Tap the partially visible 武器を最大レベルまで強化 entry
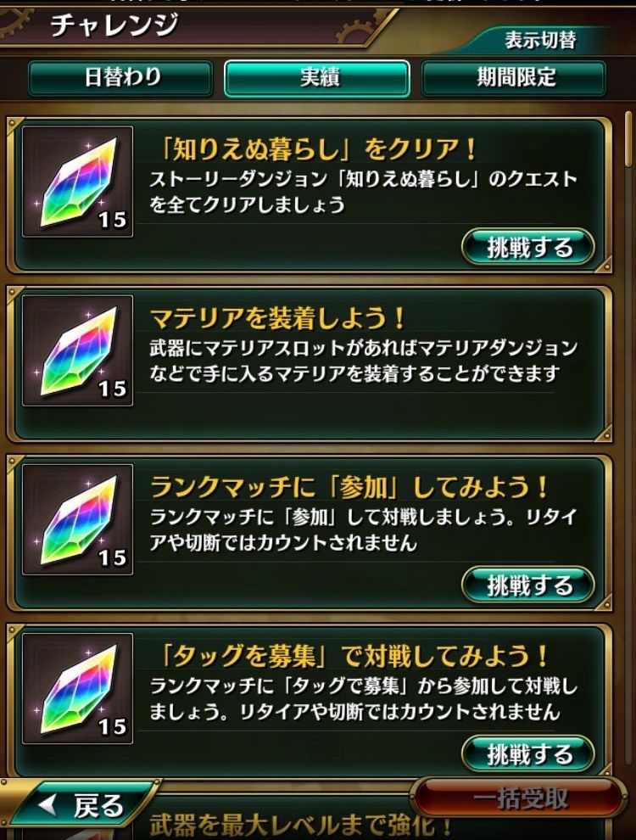Image resolution: width=636 pixels, height=840 pixels. pos(300,826)
